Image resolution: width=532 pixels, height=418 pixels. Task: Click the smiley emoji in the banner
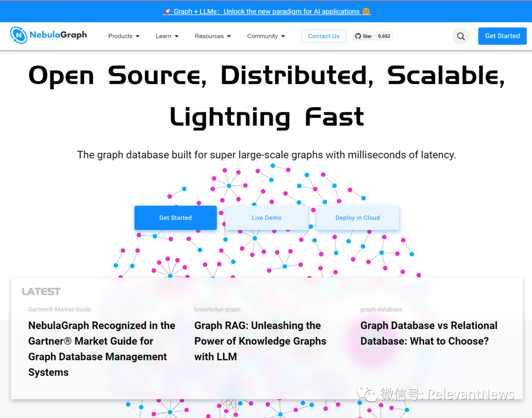[366, 11]
